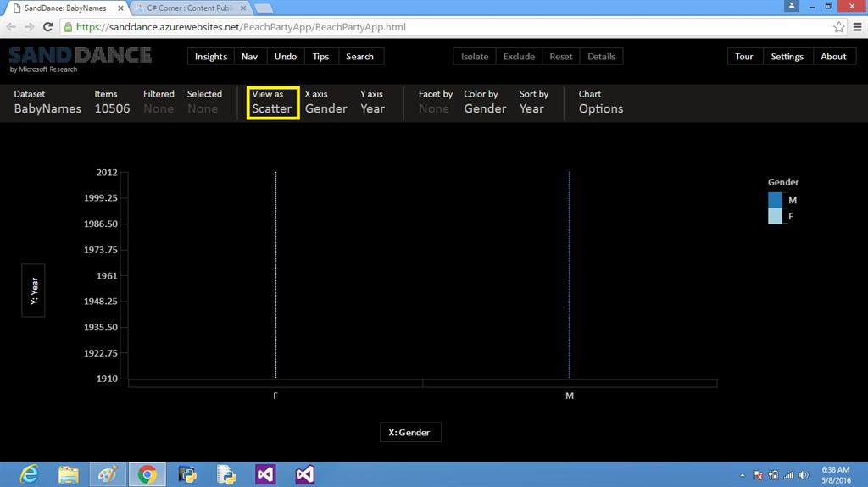Click the 2012 Y axis tick label
This screenshot has width=868, height=487.
pyautogui.click(x=107, y=173)
